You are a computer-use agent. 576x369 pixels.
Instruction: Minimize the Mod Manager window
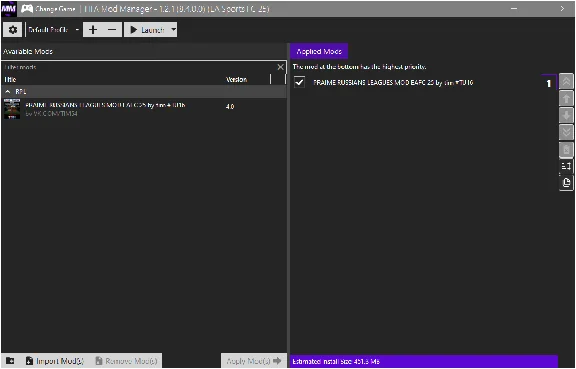click(x=514, y=8)
